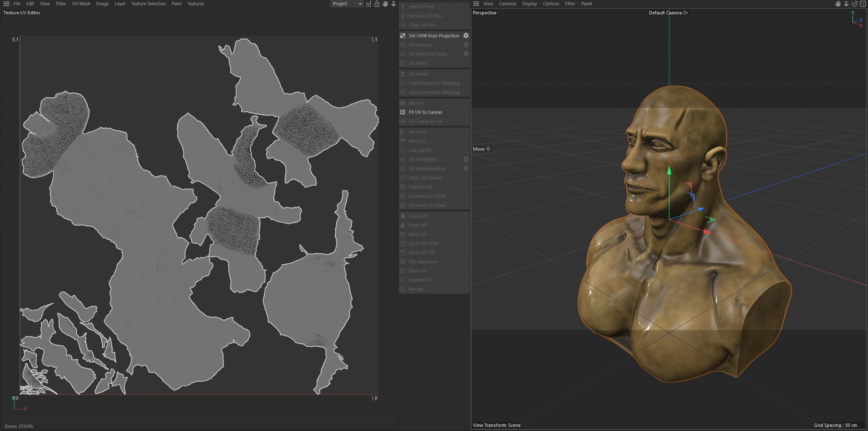The width and height of the screenshot is (868, 431).
Task: Click the green Y axis gizmo arrow
Action: point(669,171)
